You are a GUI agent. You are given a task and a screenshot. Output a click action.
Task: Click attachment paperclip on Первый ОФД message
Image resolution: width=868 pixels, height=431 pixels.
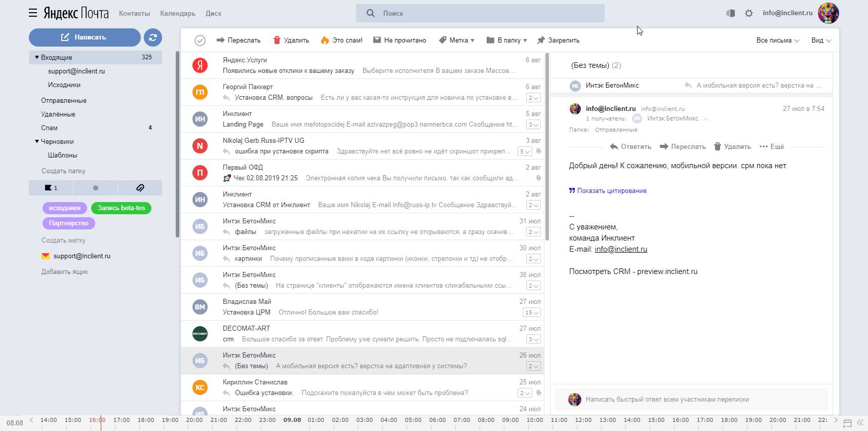coord(539,178)
